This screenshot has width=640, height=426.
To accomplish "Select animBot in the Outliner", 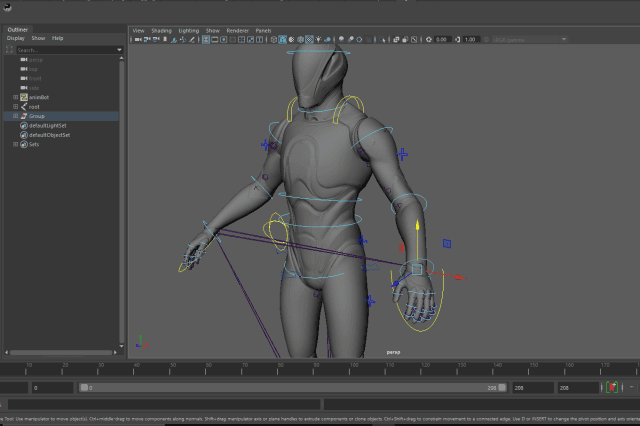I will (39, 97).
